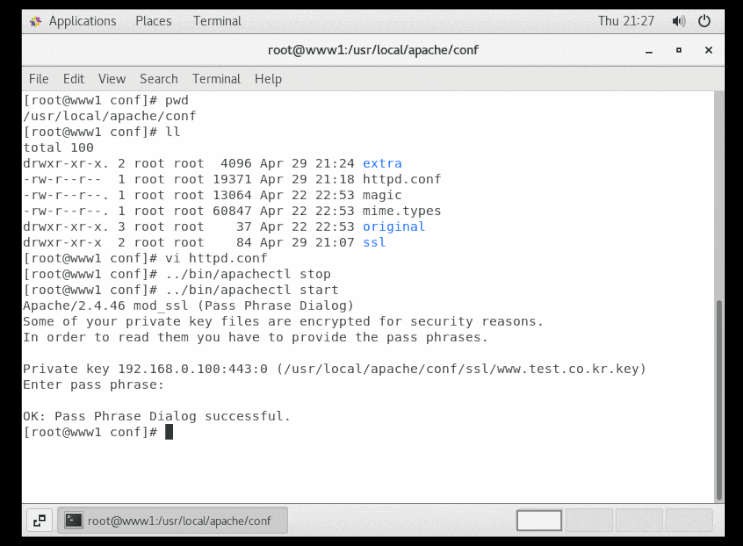This screenshot has width=743, height=546.
Task: Click 'OK: Pass Phrase Dialog successful.' line
Action: click(x=156, y=416)
